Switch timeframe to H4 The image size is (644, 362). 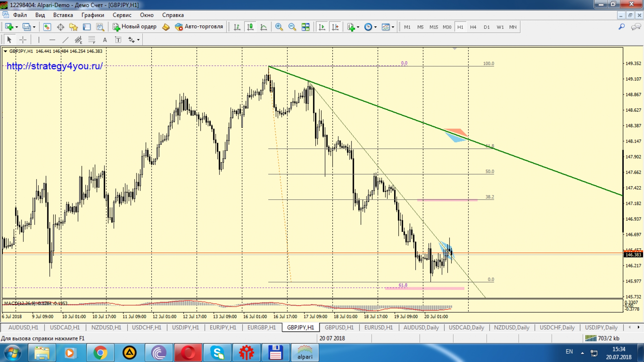[473, 27]
